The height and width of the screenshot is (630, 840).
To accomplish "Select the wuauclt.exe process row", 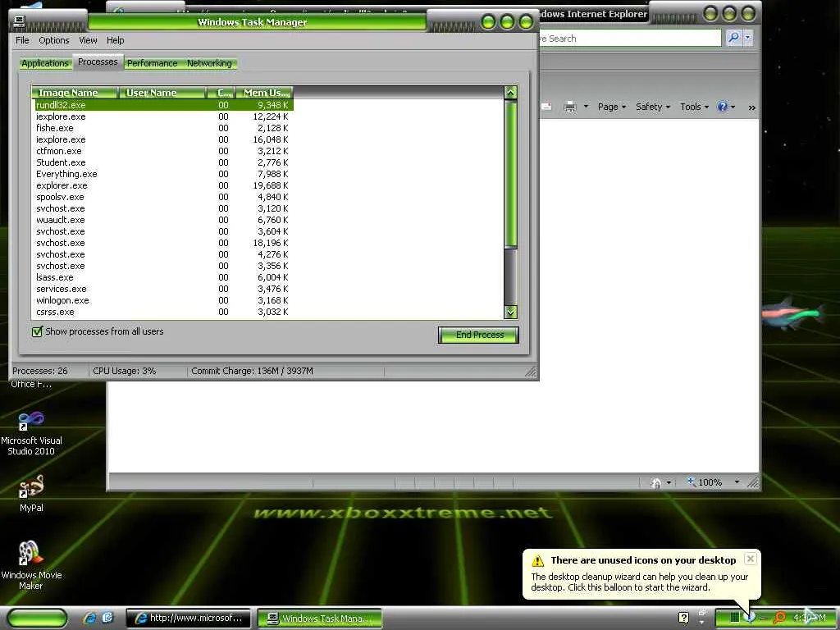I will coord(162,220).
